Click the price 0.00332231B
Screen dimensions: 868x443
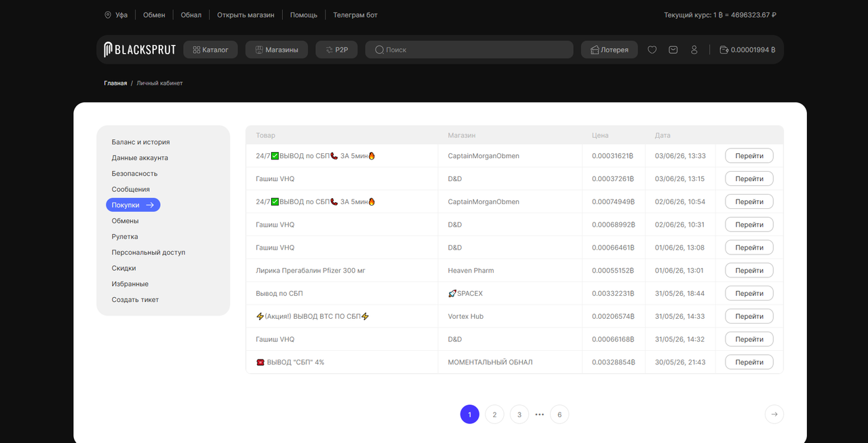[x=613, y=294]
